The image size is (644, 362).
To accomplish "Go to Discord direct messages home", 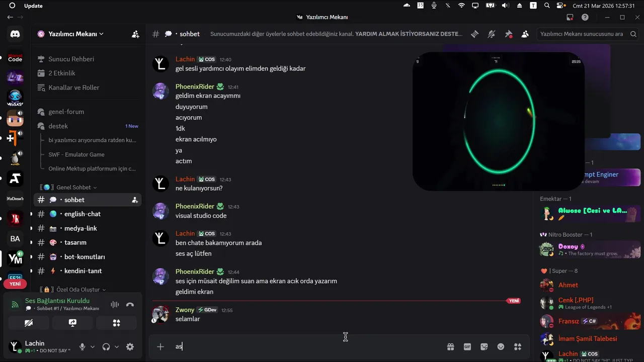I will tap(15, 34).
